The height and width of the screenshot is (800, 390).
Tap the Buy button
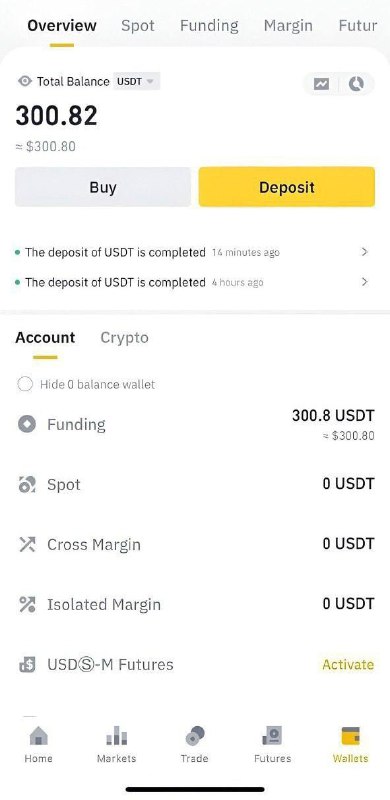103,187
